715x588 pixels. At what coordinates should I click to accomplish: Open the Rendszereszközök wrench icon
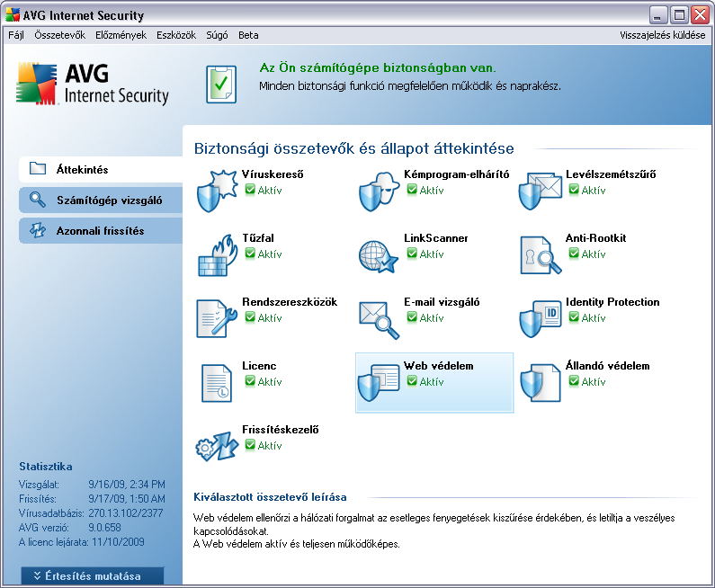[217, 318]
